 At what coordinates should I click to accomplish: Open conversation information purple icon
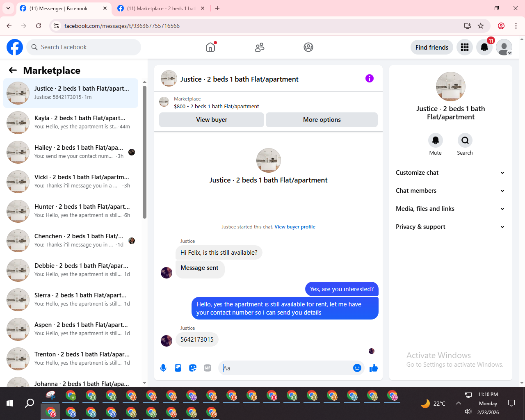[x=370, y=78]
